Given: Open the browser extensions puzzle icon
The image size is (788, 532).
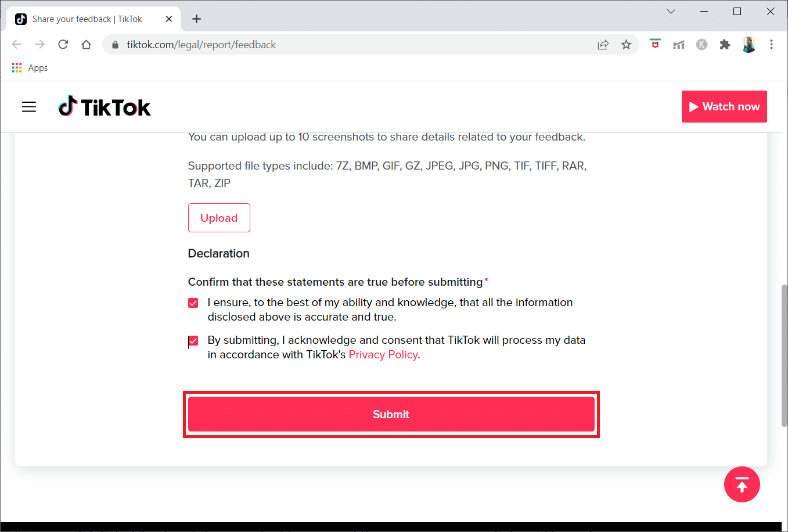Looking at the screenshot, I should pos(725,45).
